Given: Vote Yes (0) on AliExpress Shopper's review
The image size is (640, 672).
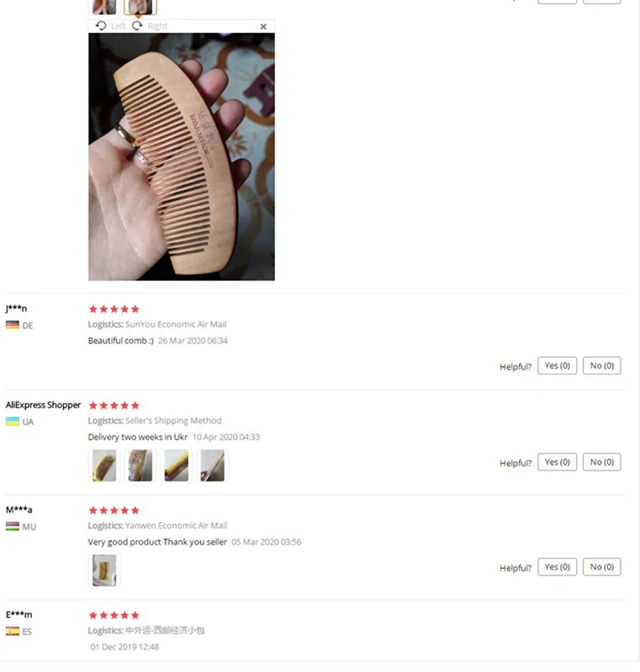Looking at the screenshot, I should click(x=557, y=462).
